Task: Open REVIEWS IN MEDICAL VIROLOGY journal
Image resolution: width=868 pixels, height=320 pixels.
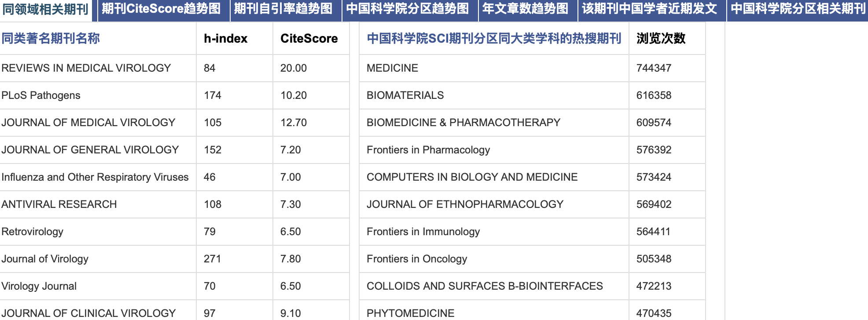Action: pos(86,68)
